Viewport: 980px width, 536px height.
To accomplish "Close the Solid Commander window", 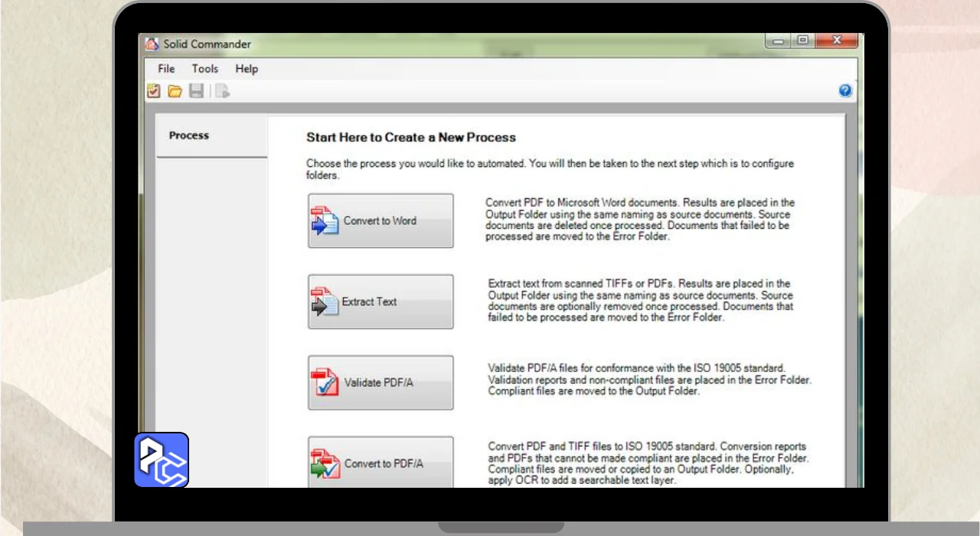I will (x=836, y=41).
